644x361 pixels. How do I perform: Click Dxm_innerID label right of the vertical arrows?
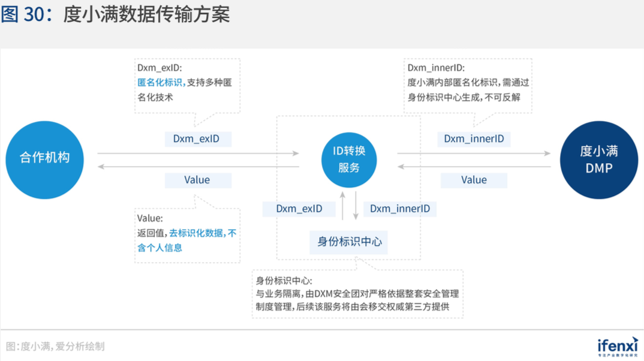coord(400,209)
